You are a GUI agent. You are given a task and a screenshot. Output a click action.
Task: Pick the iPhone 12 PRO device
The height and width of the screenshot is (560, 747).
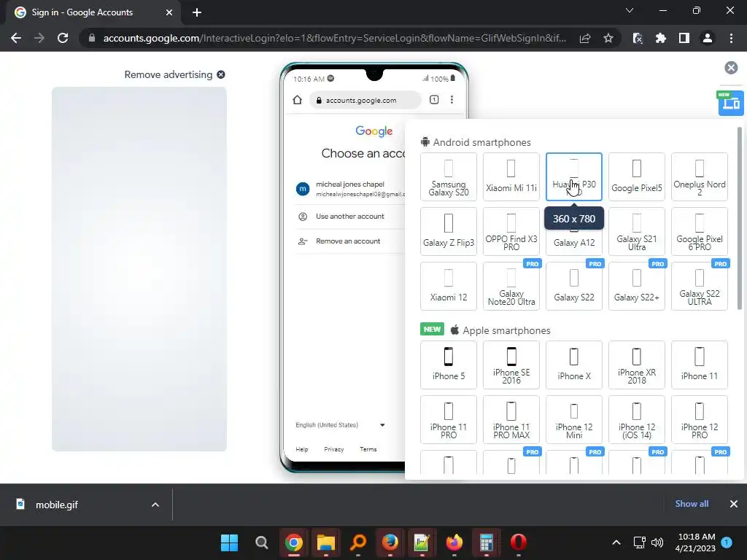coord(700,419)
